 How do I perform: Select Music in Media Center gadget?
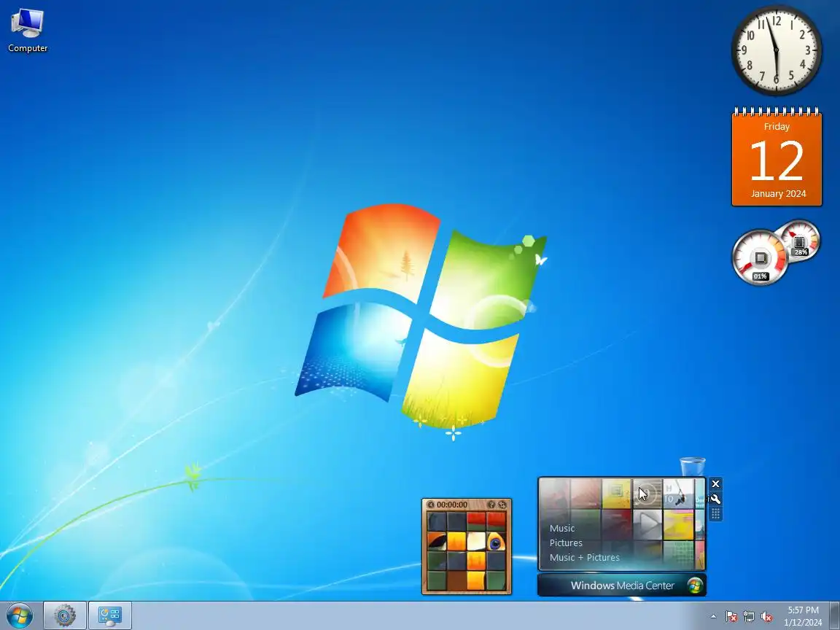(562, 528)
